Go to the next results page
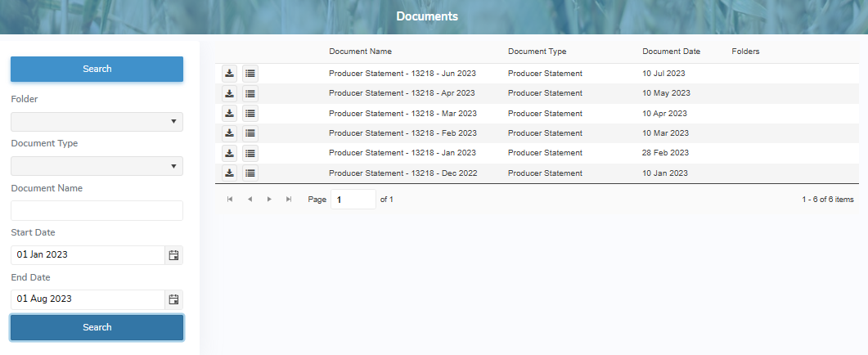868x355 pixels. coord(269,200)
